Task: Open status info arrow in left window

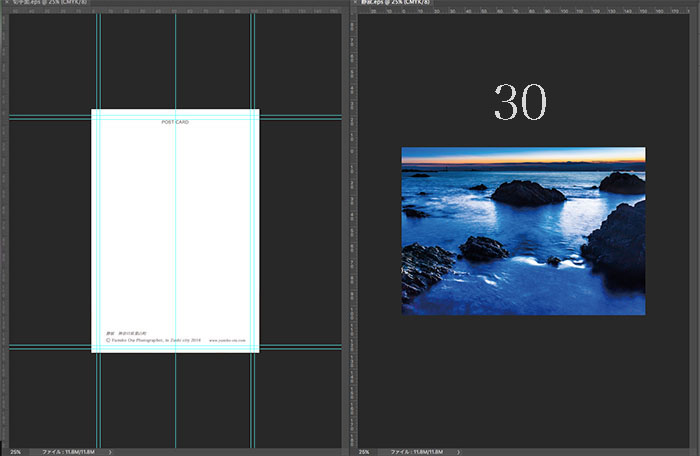Action: coord(110,452)
